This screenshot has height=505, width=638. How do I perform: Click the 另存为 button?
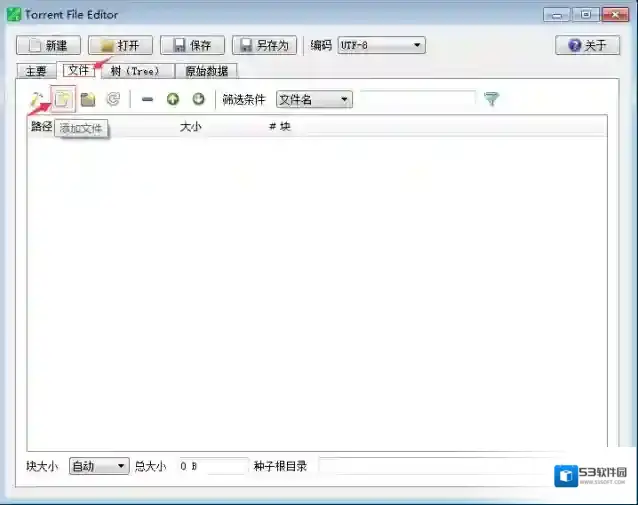264,45
